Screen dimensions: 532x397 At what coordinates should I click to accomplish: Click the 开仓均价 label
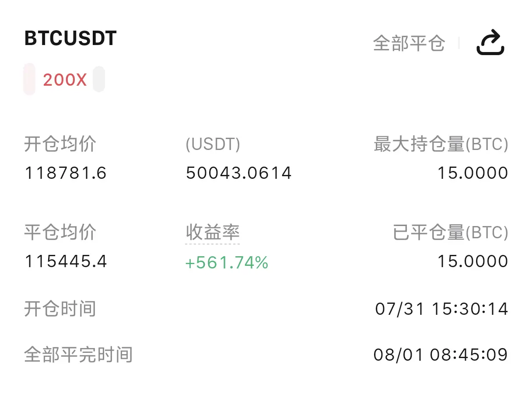click(x=60, y=144)
